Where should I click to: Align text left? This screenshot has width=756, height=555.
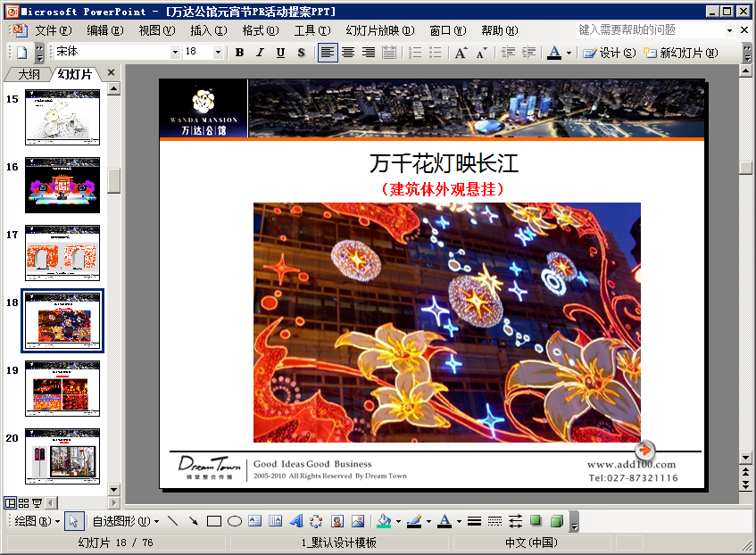(328, 53)
